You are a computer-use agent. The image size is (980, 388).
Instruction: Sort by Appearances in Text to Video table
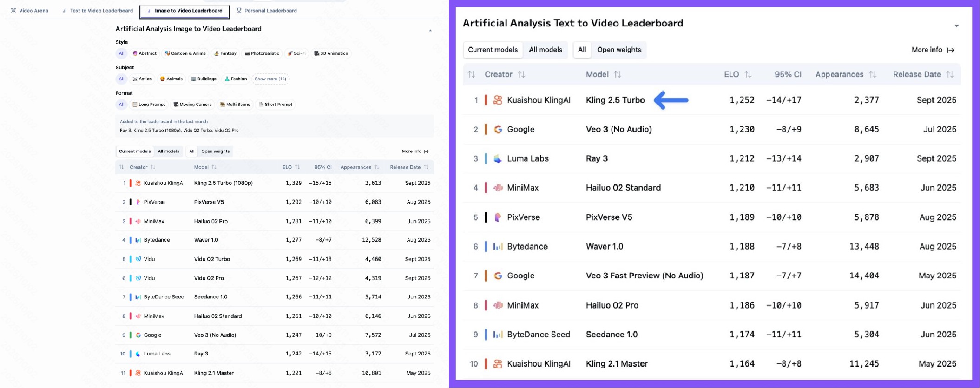(846, 74)
